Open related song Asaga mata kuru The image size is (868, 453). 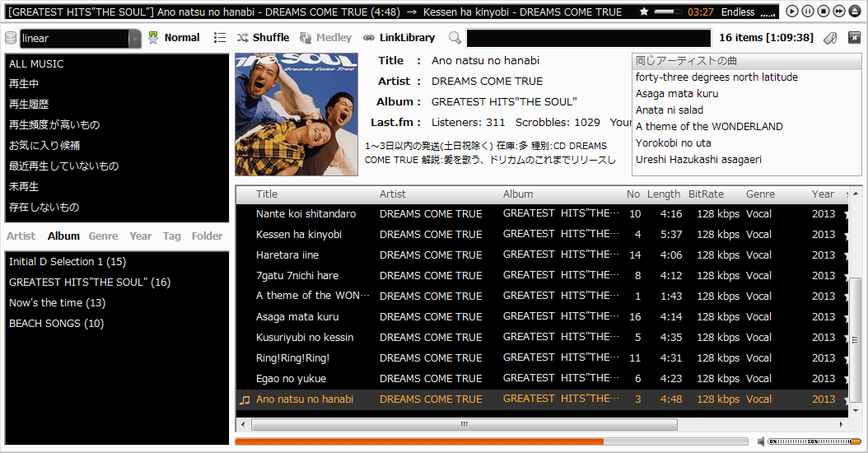pos(676,94)
